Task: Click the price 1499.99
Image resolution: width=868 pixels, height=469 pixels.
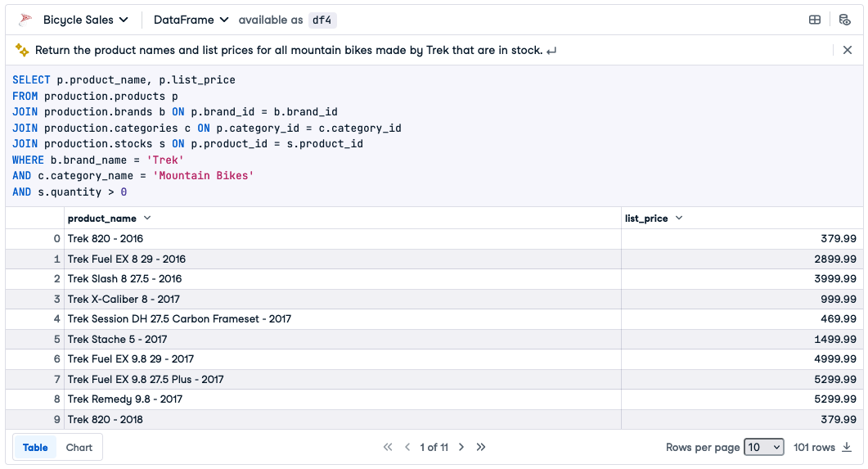Action: (x=834, y=339)
